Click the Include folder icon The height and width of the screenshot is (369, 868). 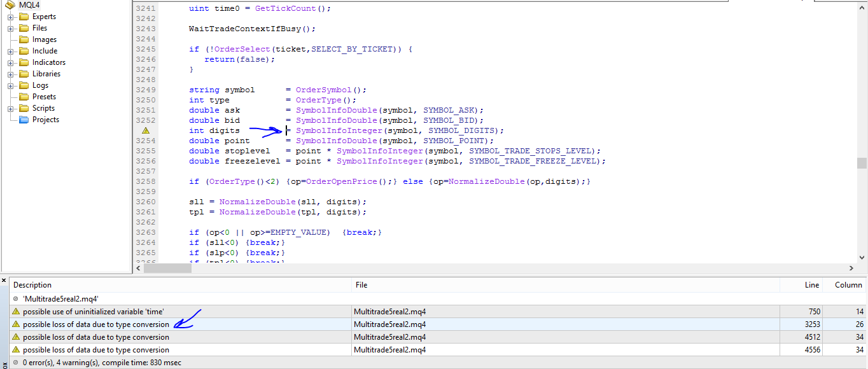point(24,51)
